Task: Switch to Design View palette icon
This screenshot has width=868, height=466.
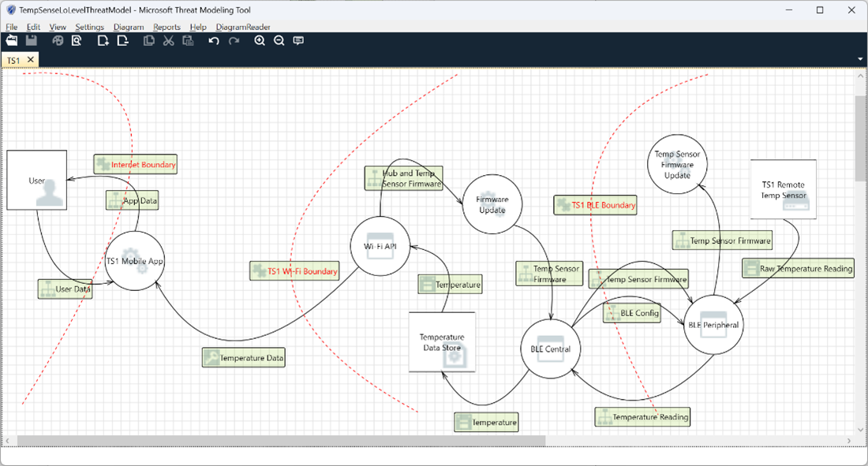Action: 58,41
